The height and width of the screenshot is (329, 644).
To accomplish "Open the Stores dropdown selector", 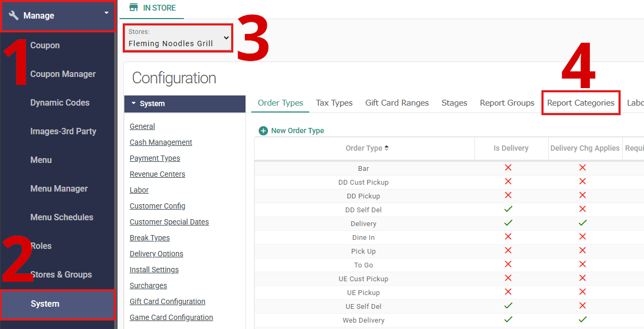I will click(x=178, y=38).
